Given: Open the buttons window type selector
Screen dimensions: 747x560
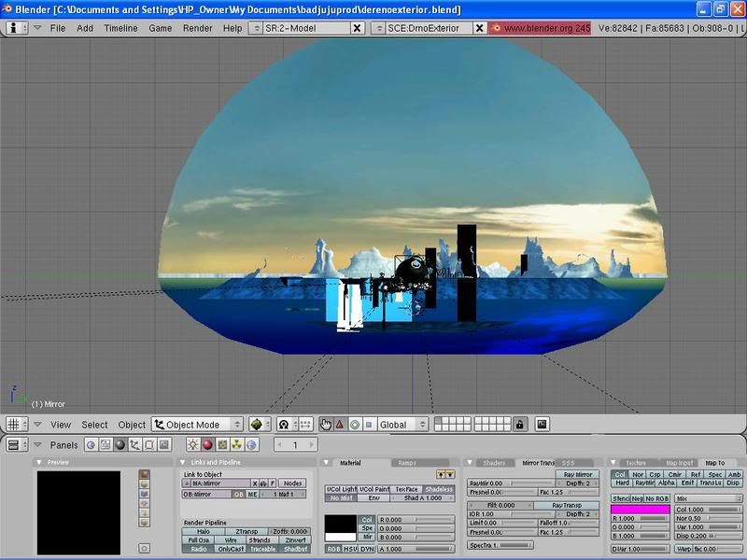Looking at the screenshot, I should tap(17, 445).
